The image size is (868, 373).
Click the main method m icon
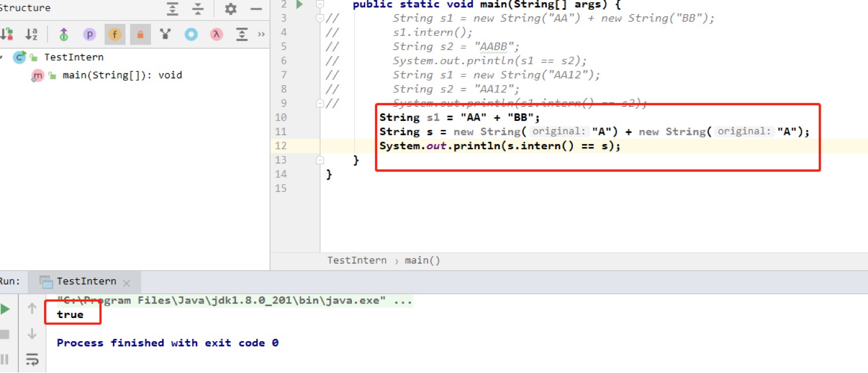click(38, 75)
